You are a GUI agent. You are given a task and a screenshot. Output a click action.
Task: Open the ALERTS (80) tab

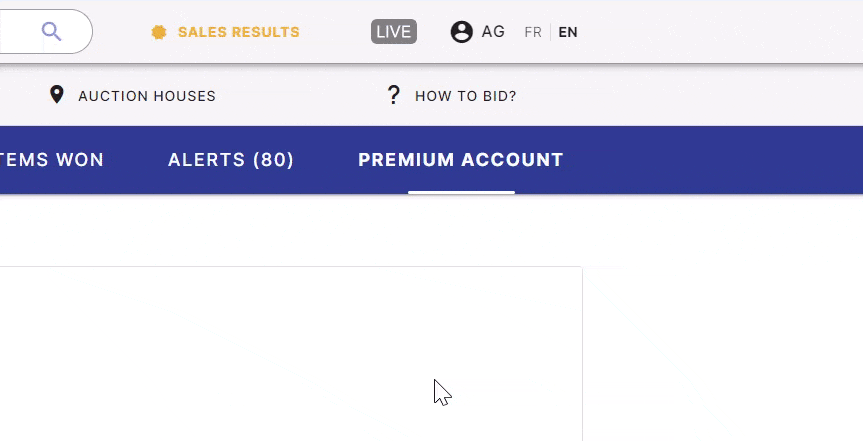pyautogui.click(x=231, y=160)
